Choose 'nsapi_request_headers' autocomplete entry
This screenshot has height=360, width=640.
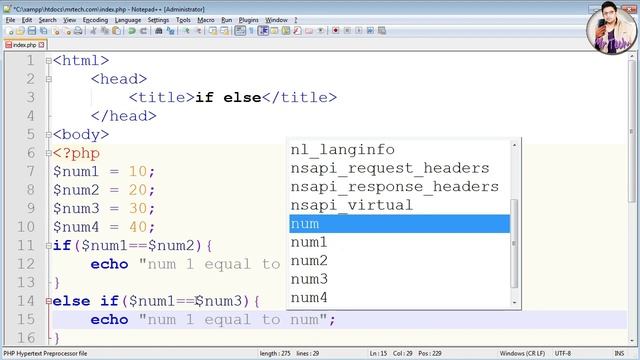[x=400, y=168]
